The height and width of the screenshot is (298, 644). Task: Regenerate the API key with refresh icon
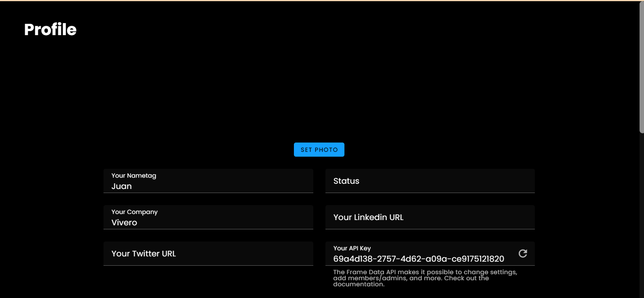point(523,254)
